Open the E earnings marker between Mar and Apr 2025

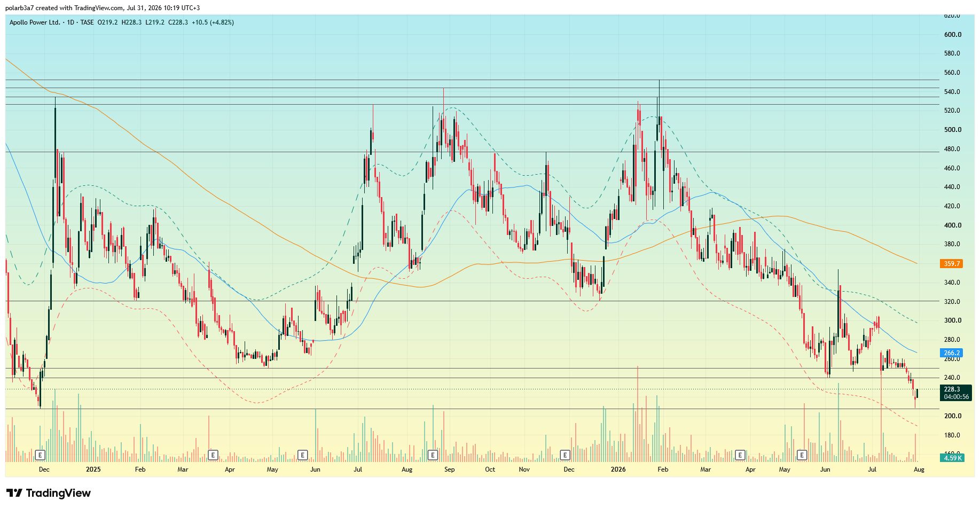[x=213, y=455]
